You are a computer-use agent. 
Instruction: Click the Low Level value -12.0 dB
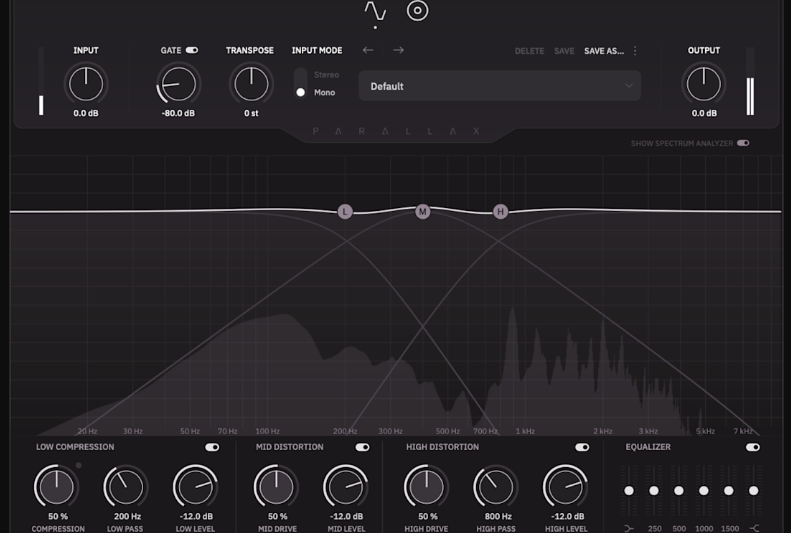coord(196,516)
